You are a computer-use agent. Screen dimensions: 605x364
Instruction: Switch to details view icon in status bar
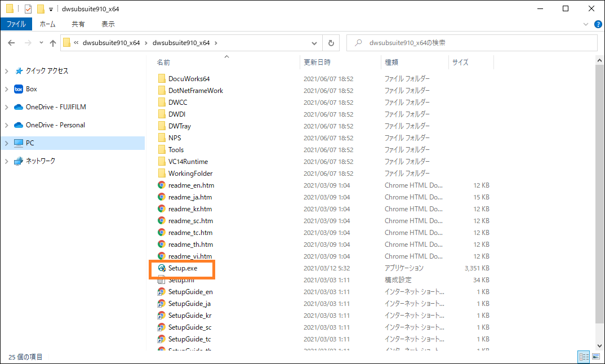coord(584,357)
